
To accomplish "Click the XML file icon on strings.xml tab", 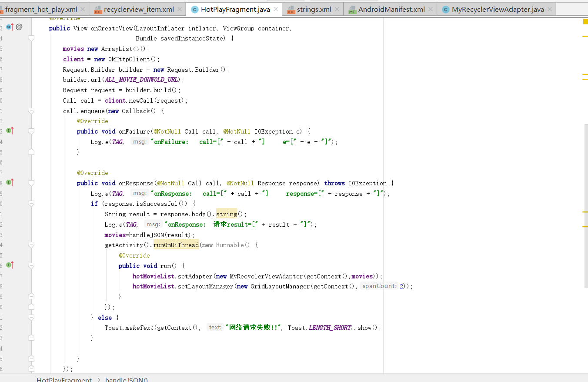I will coord(291,10).
